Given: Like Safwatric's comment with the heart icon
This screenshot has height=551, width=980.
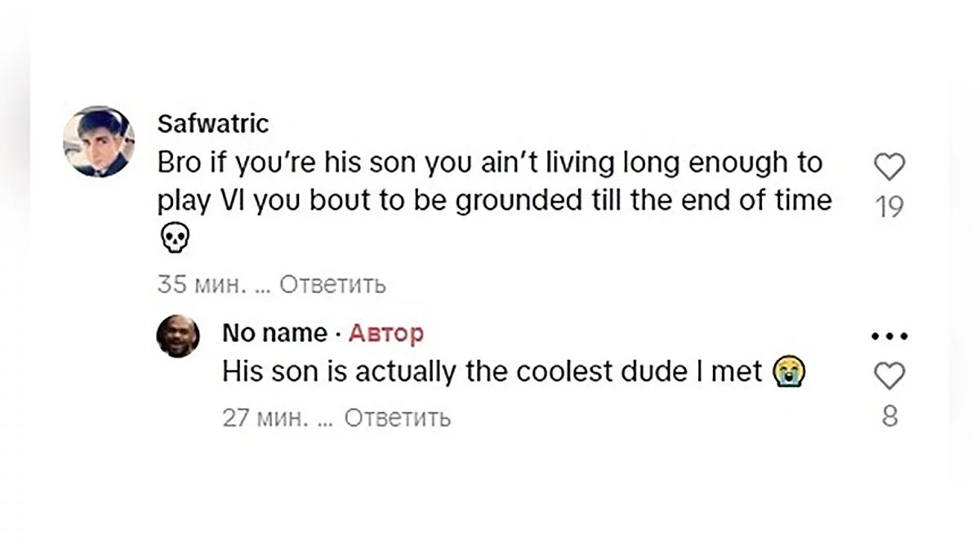Looking at the screenshot, I should point(889,167).
